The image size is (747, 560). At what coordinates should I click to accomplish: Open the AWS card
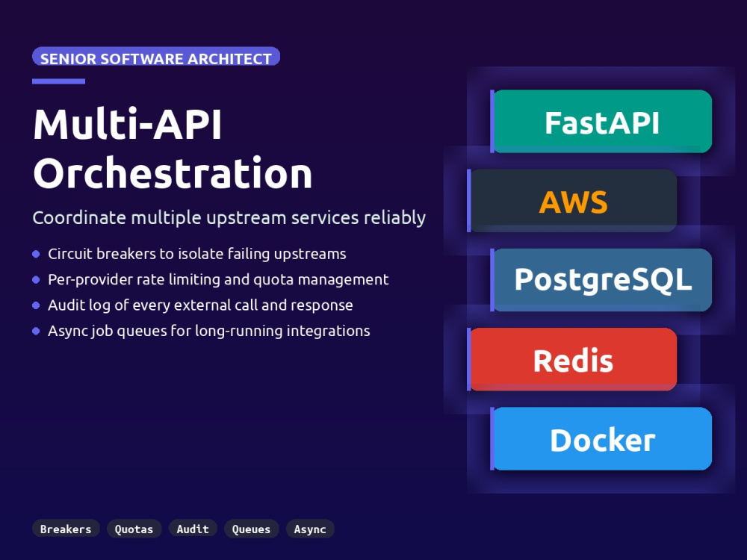point(572,200)
